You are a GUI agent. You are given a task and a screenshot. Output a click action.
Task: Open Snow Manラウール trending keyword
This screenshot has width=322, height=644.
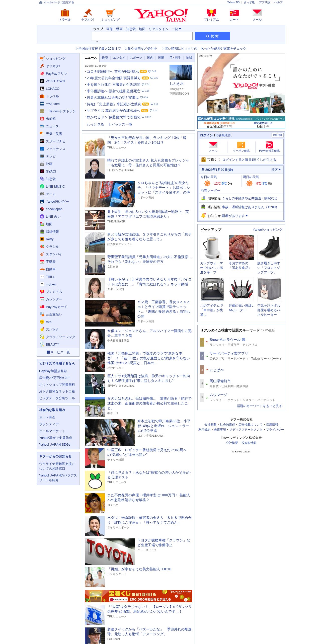pos(225,340)
